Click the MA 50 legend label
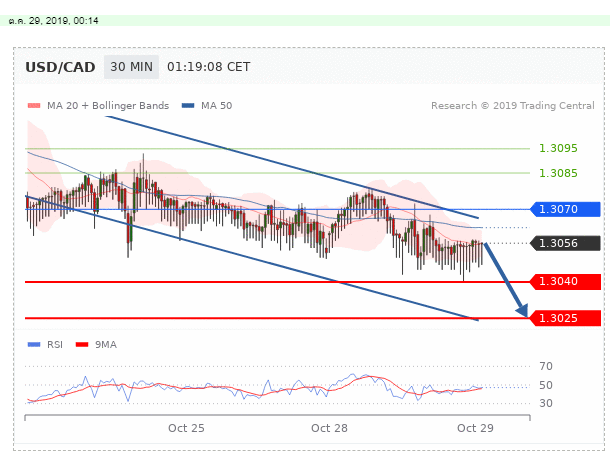This screenshot has height=454, width=610. coord(216,106)
